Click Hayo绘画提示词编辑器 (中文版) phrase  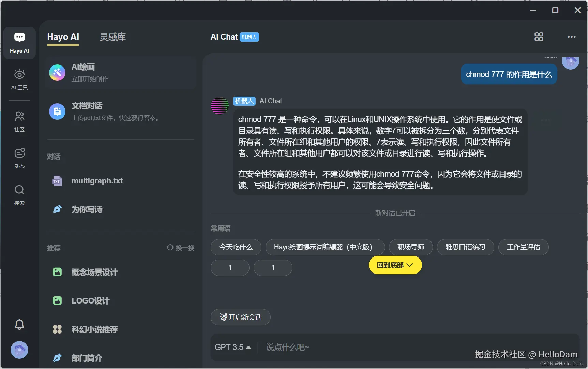click(x=325, y=247)
